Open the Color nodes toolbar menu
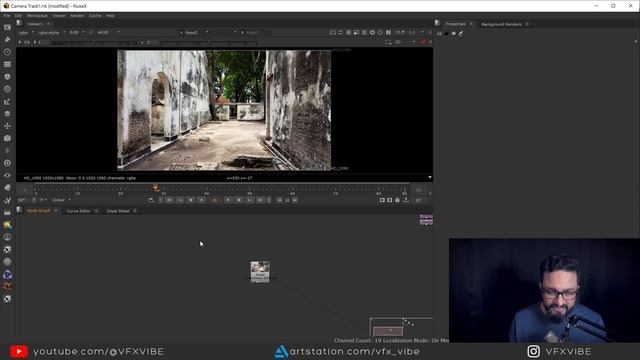 tap(7, 76)
